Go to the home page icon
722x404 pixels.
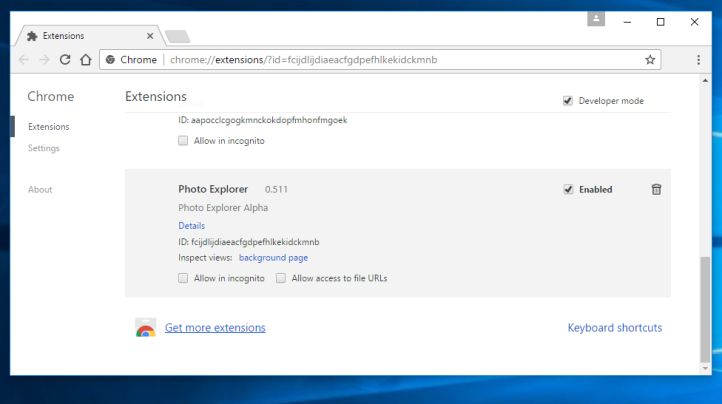coord(86,59)
